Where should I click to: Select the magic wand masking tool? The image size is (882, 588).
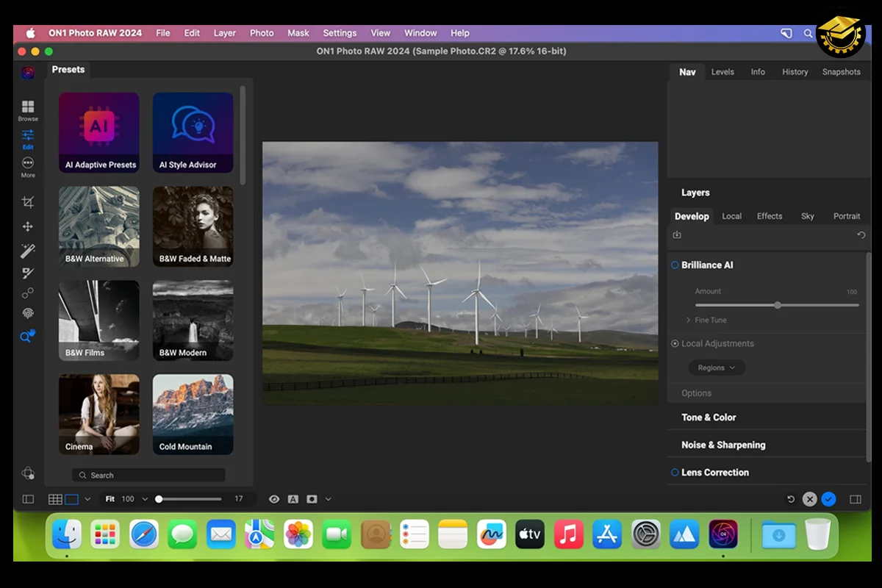[28, 251]
